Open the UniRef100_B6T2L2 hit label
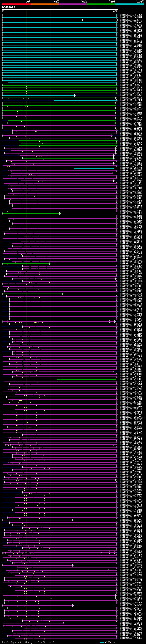146x644 pixels. pyautogui.click(x=131, y=35)
